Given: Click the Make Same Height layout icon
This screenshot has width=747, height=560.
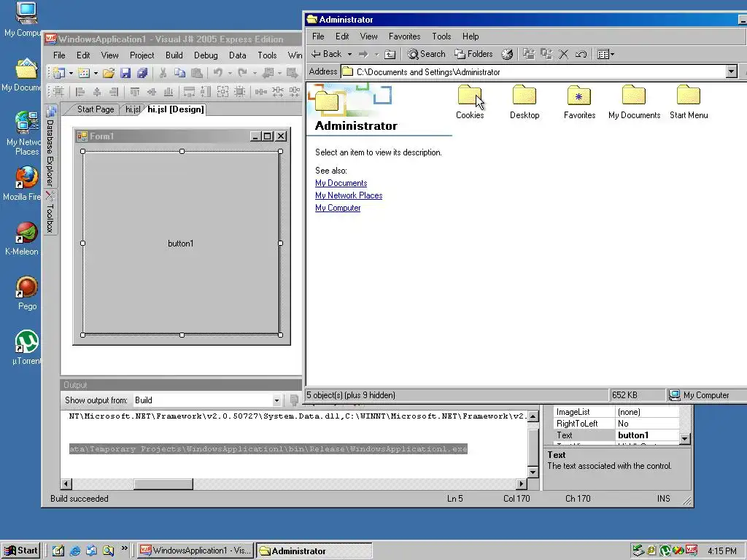Looking at the screenshot, I should click(206, 91).
